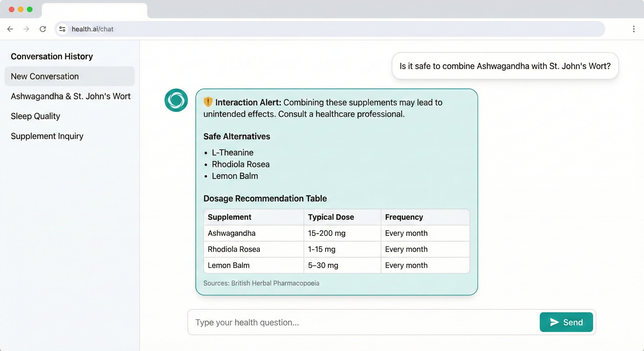Open site settings controls in the address bar

(62, 29)
